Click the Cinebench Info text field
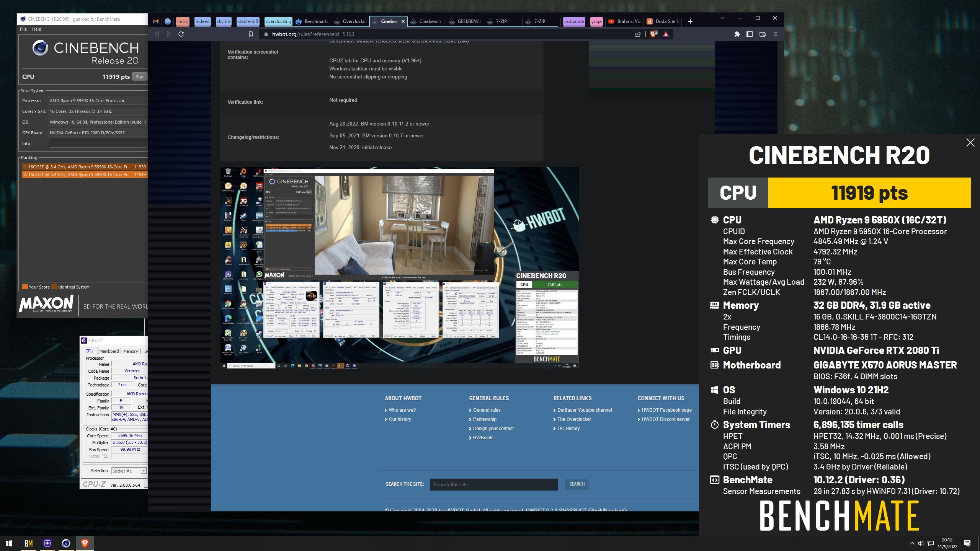The height and width of the screenshot is (551, 980). (98, 143)
